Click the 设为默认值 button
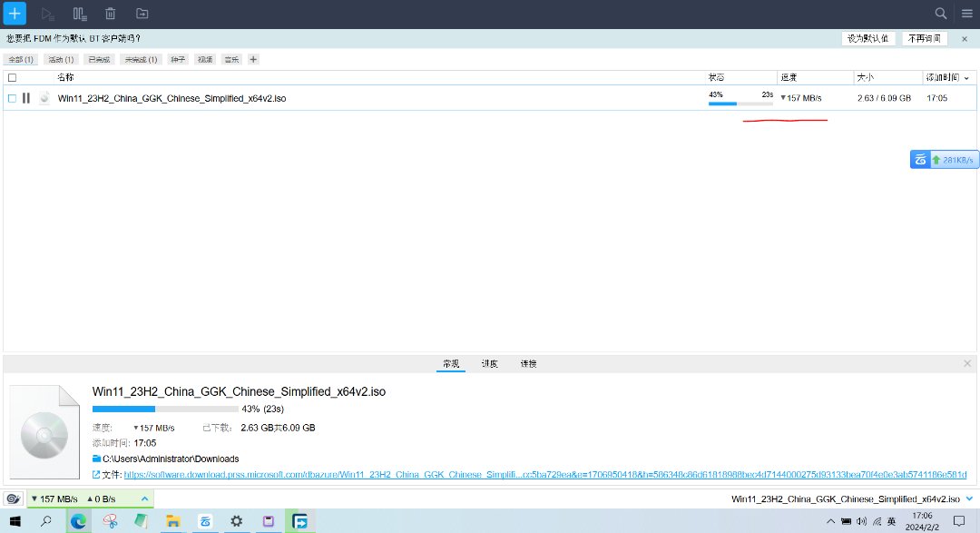This screenshot has width=980, height=533. tap(869, 39)
